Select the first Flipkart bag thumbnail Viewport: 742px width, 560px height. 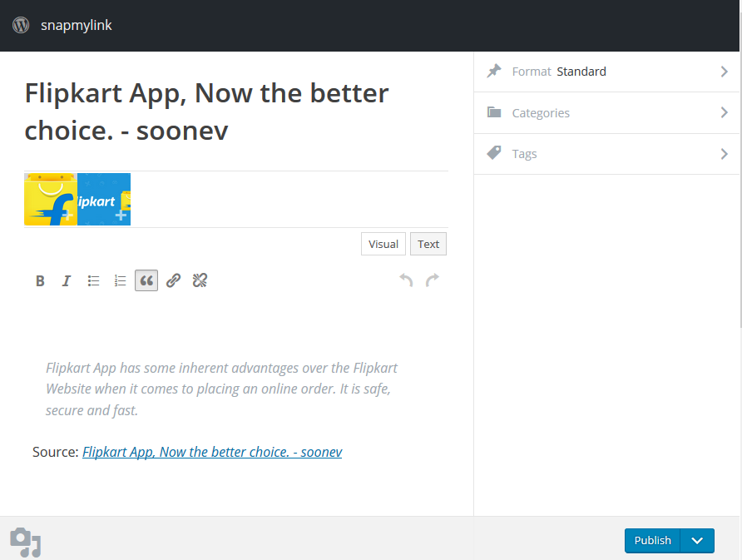[51, 200]
